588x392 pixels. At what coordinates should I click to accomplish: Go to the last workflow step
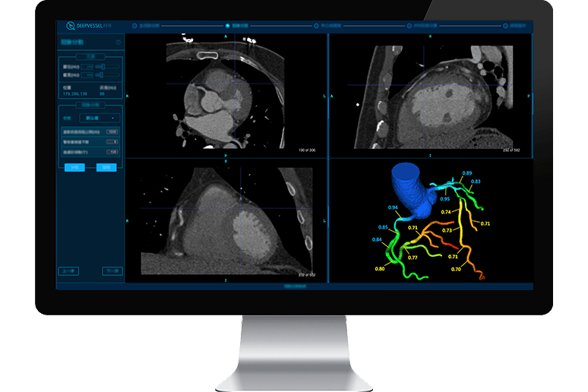click(x=505, y=26)
